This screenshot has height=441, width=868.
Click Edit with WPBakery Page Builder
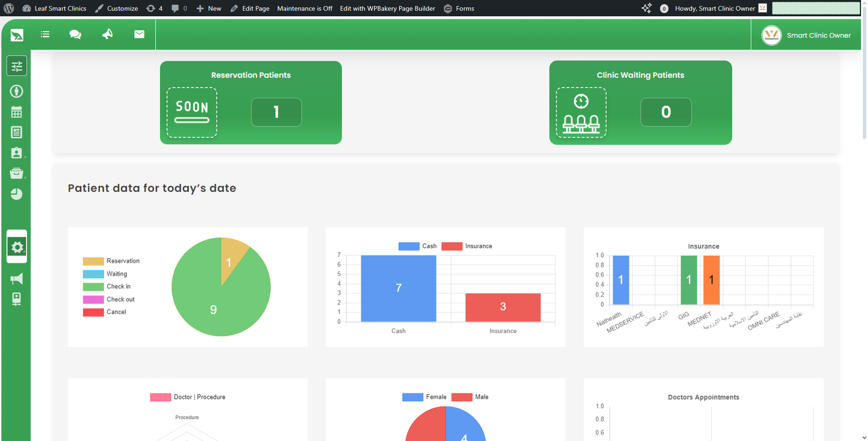[x=387, y=8]
